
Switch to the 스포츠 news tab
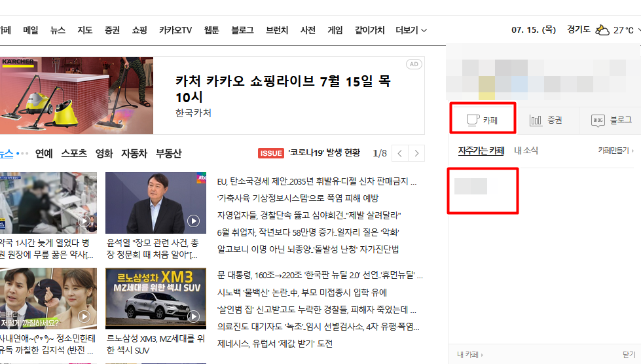coord(74,154)
